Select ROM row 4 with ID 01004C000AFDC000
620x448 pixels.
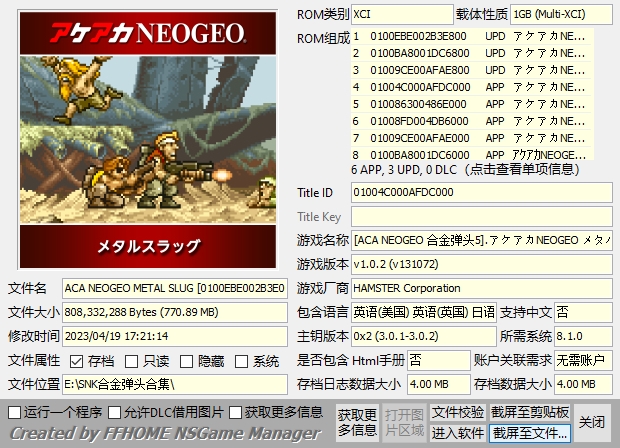(x=470, y=87)
